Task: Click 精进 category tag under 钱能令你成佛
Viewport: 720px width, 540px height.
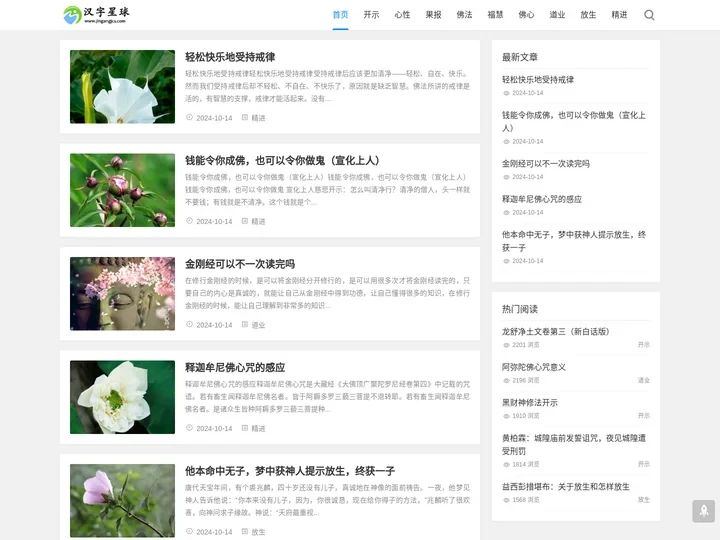Action: [258, 221]
